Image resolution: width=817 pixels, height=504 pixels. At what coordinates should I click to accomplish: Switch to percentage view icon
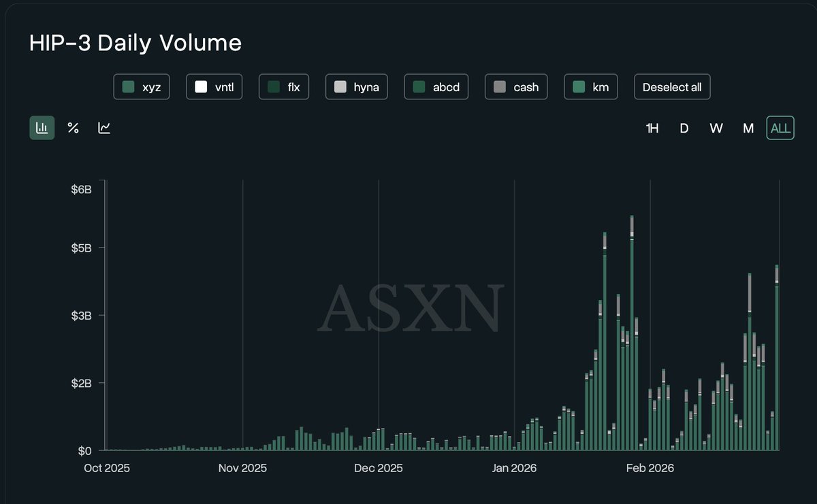point(73,128)
